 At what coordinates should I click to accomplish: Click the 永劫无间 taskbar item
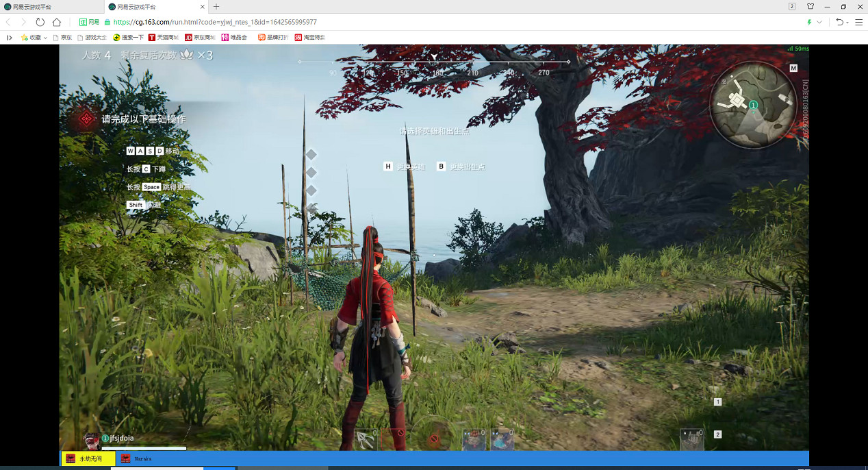(88, 458)
